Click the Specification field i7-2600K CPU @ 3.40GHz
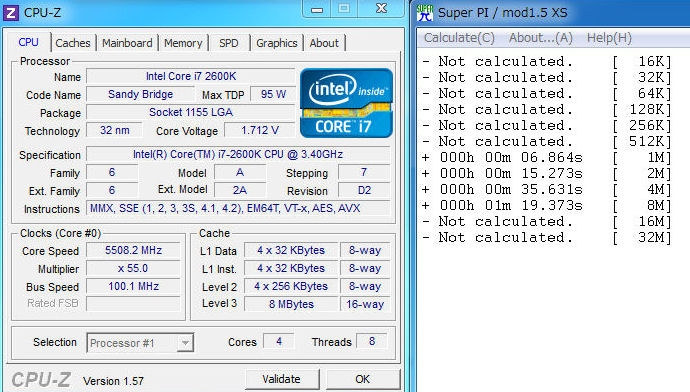Image resolution: width=690 pixels, height=392 pixels. (238, 154)
